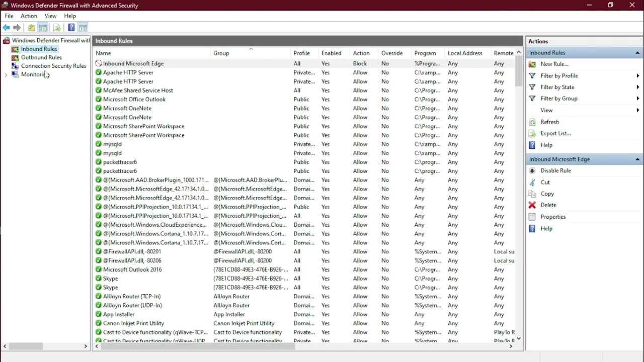Click Refresh in the Actions pane
644x362 pixels.
tap(549, 122)
